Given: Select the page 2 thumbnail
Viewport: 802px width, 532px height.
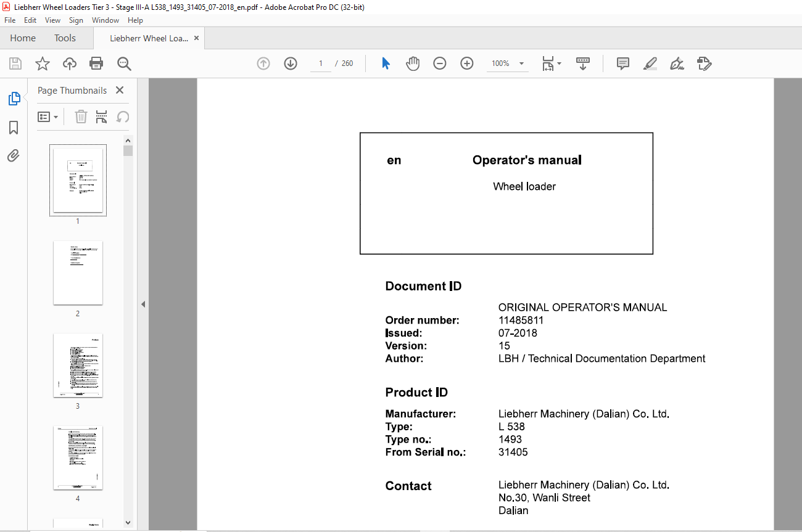Looking at the screenshot, I should click(78, 272).
